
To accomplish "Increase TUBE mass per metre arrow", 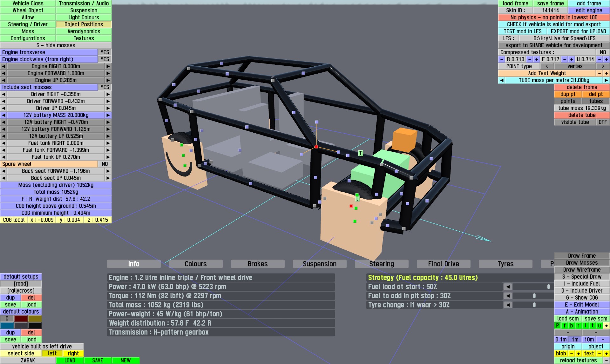I will point(606,80).
